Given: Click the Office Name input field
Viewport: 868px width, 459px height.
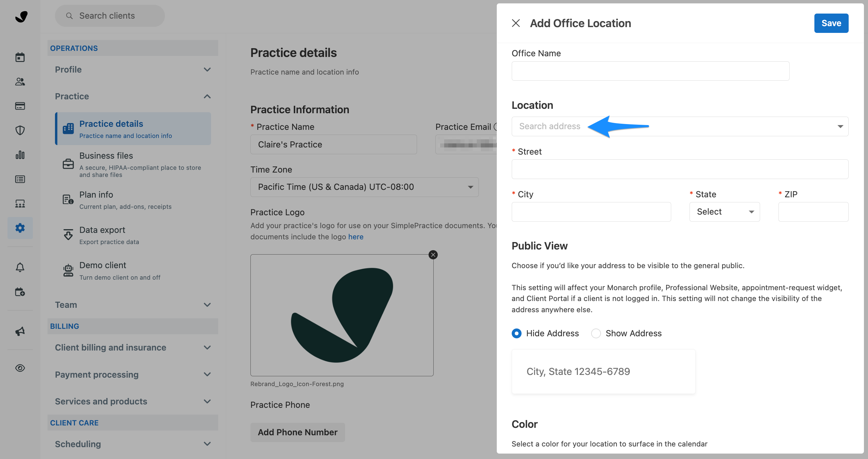Looking at the screenshot, I should coord(650,71).
